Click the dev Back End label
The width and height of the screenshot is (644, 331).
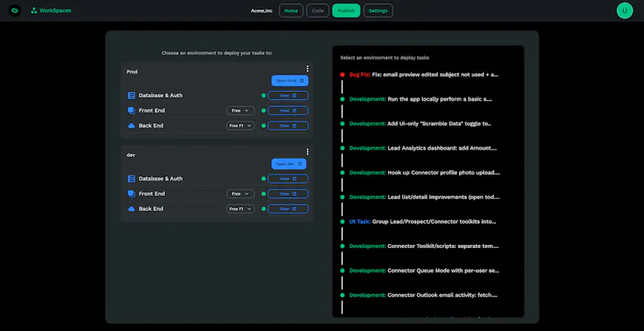pyautogui.click(x=151, y=209)
